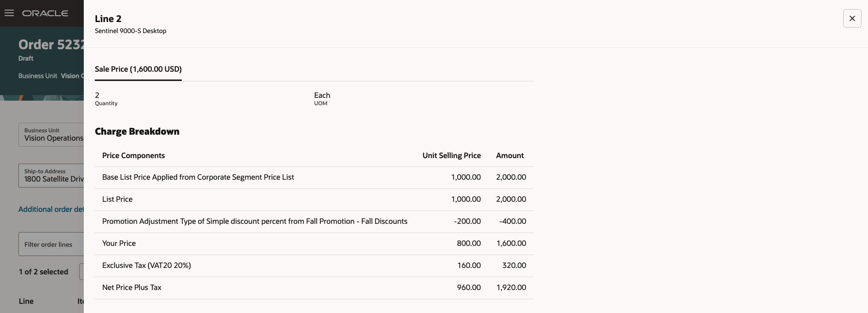This screenshot has width=868, height=313.
Task: Select the List Price row
Action: click(117, 199)
